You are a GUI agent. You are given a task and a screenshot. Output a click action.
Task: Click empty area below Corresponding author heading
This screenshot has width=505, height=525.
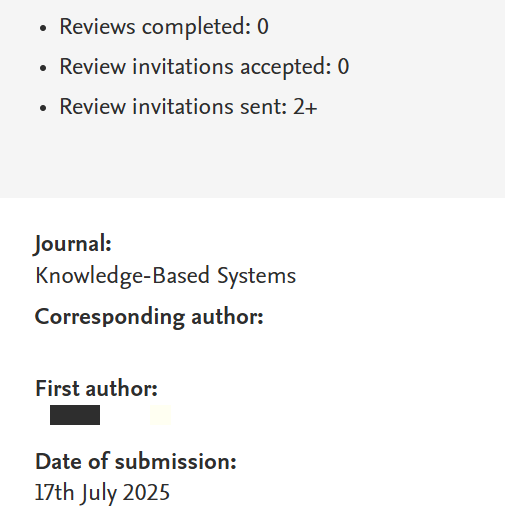point(149,350)
